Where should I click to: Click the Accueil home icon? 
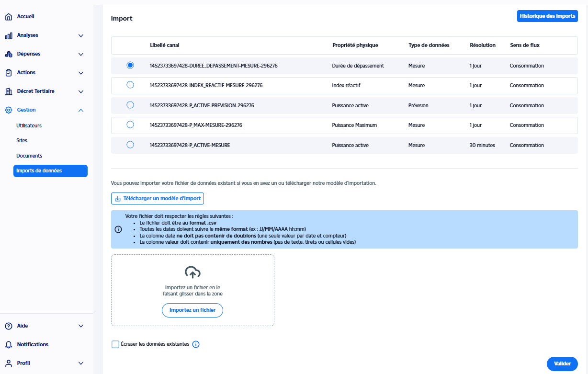tap(9, 17)
